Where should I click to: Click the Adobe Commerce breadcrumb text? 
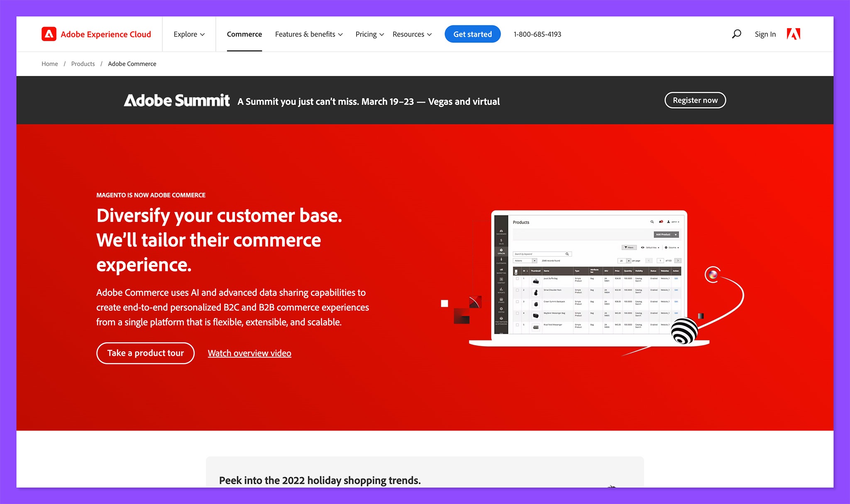[132, 64]
